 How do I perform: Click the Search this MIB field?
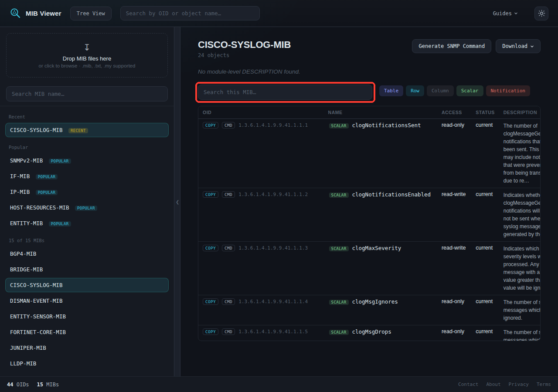point(285,92)
